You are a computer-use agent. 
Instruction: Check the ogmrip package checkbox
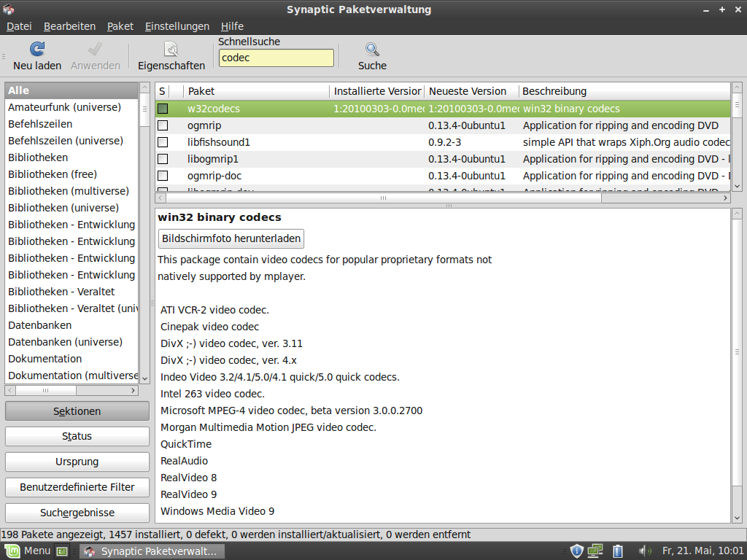(162, 125)
